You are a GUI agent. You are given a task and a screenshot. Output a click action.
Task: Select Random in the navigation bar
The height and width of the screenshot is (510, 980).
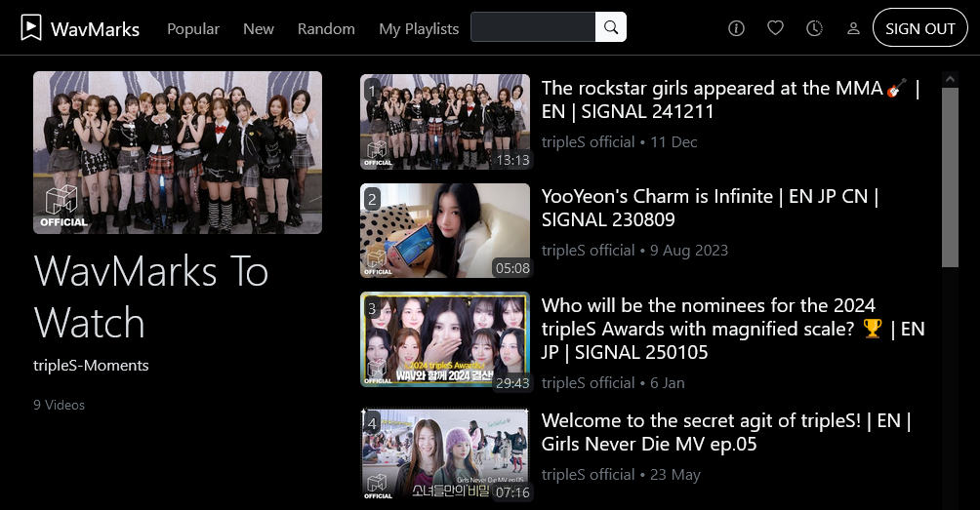326,28
